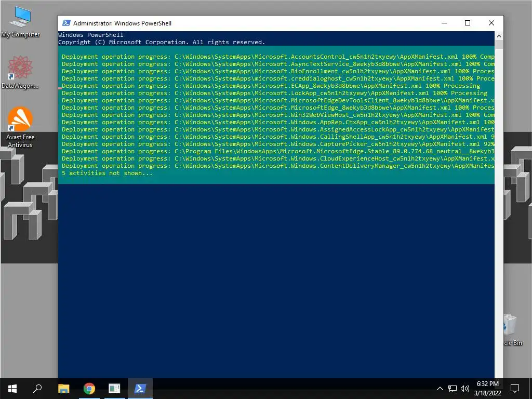The width and height of the screenshot is (532, 399).
Task: Open the network status tray icon
Action: click(x=453, y=389)
